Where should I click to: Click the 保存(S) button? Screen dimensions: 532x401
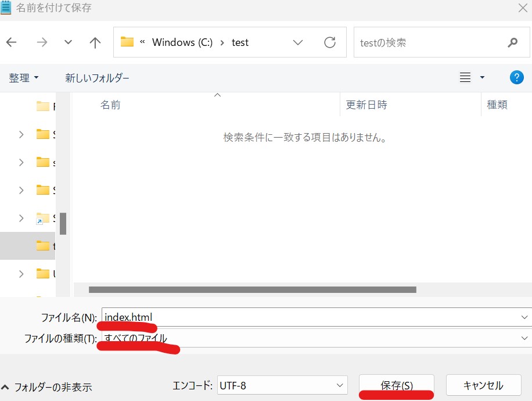396,385
